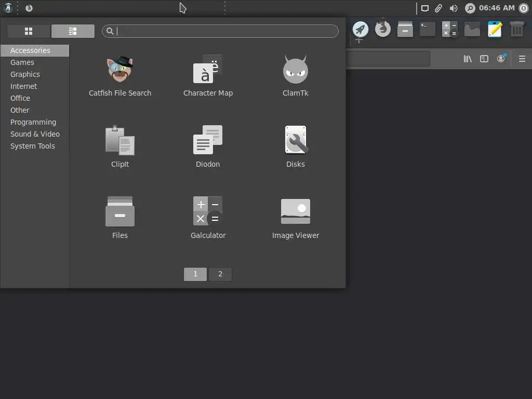Viewport: 532px width, 399px height.
Task: Launch Disks utility
Action: pos(296,147)
